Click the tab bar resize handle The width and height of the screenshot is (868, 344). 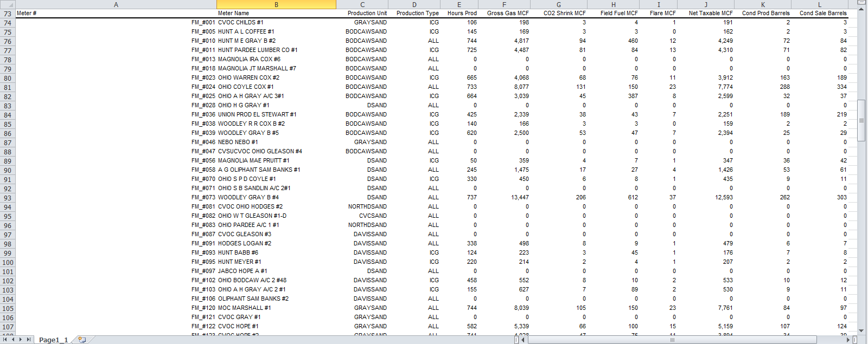pyautogui.click(x=516, y=340)
